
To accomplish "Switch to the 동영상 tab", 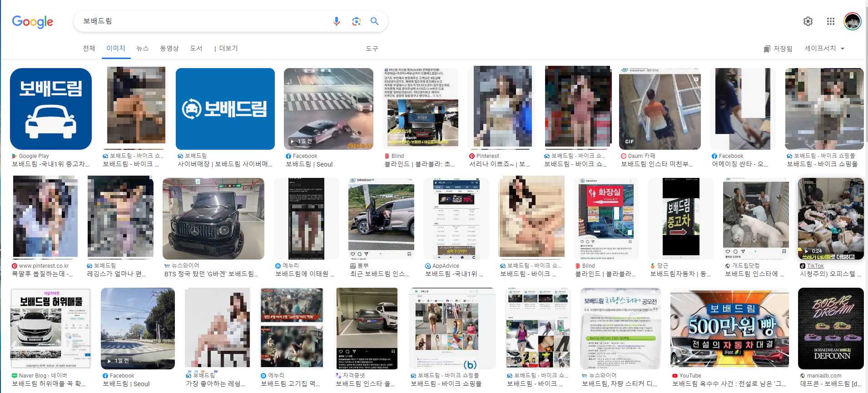I will (x=169, y=48).
